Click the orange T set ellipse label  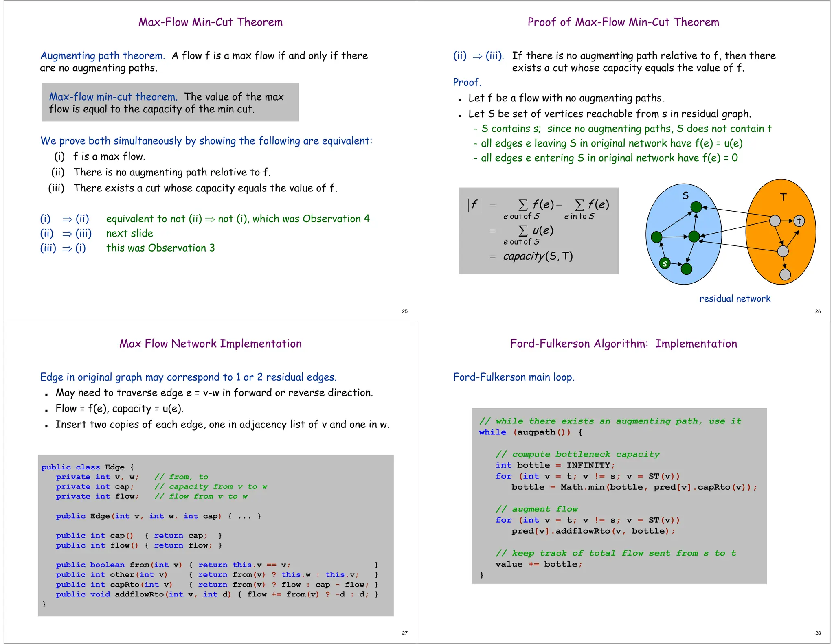coord(783,197)
